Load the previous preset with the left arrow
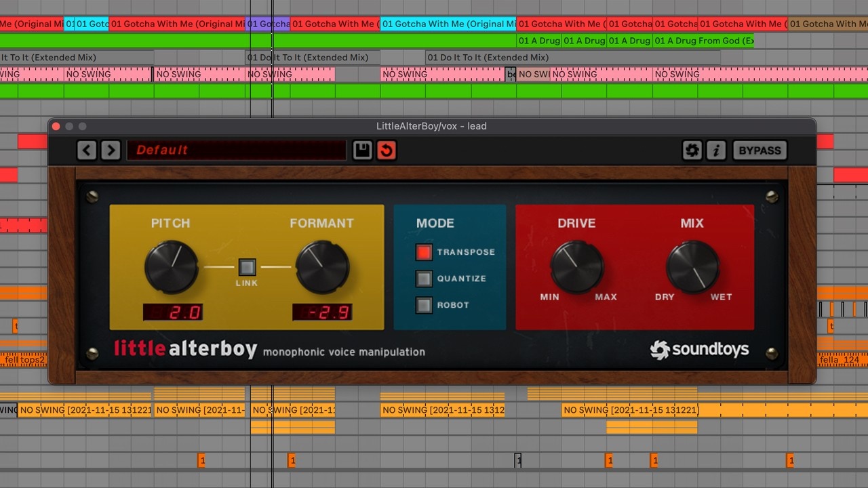Screen dimensions: 868x488 pos(87,150)
